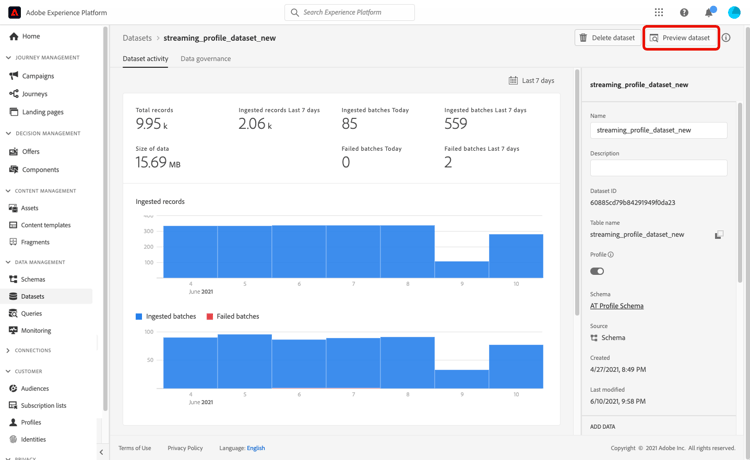Viewport: 750px width, 460px height.
Task: Open the AT Profile Schema link
Action: (x=617, y=306)
